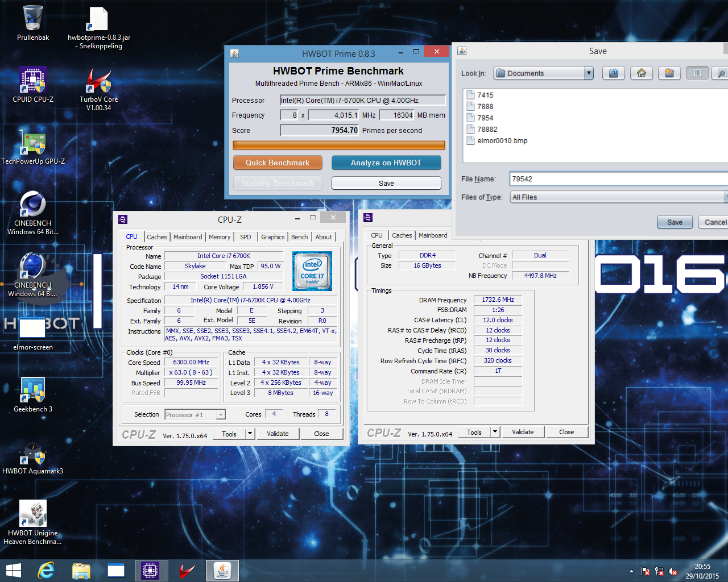Viewport: 728px width, 582px height.
Task: Select file 7415 in Save dialog
Action: 480,95
